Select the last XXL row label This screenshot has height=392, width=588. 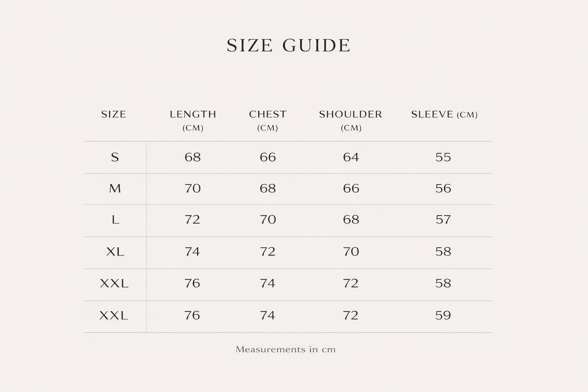[114, 315]
